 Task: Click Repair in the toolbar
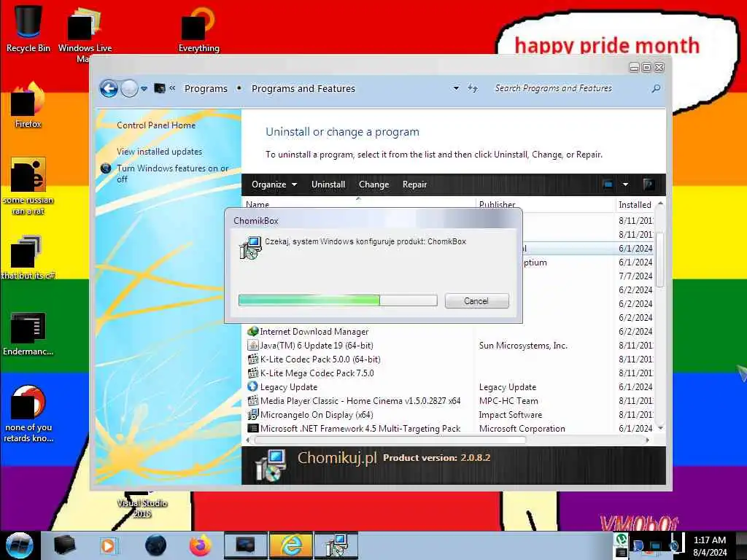(414, 184)
